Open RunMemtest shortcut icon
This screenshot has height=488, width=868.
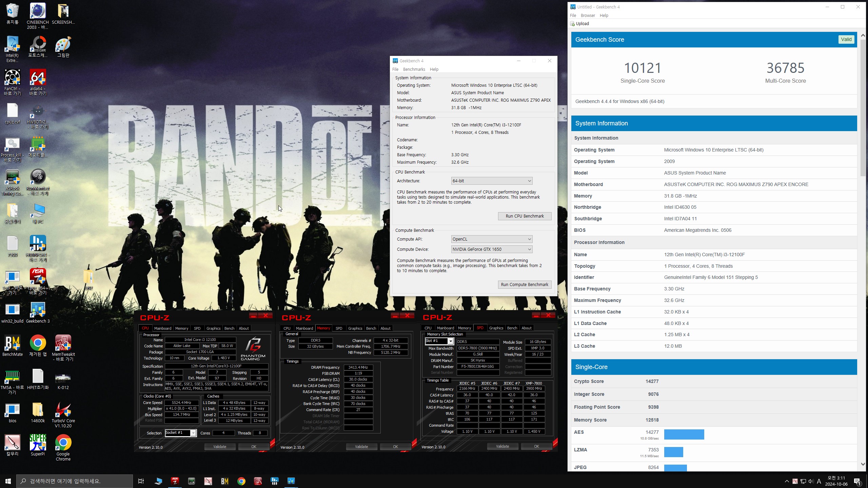click(38, 182)
